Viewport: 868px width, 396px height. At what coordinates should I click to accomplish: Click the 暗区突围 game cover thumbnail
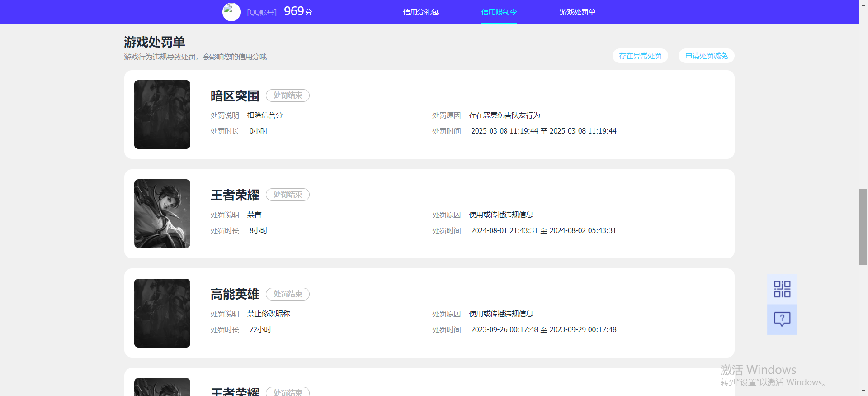point(162,115)
